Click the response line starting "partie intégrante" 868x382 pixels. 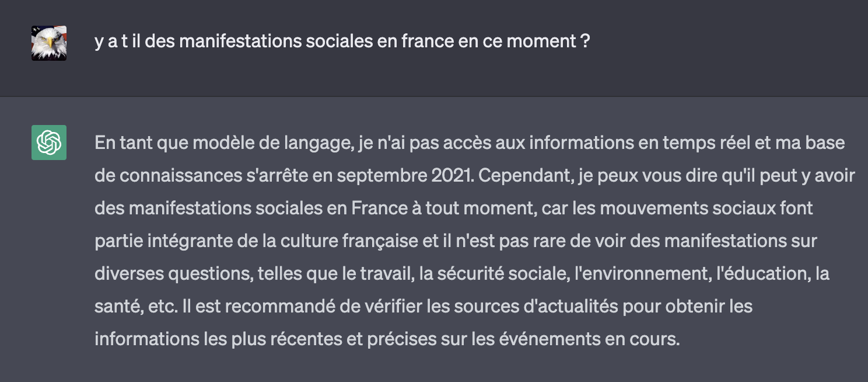456,241
